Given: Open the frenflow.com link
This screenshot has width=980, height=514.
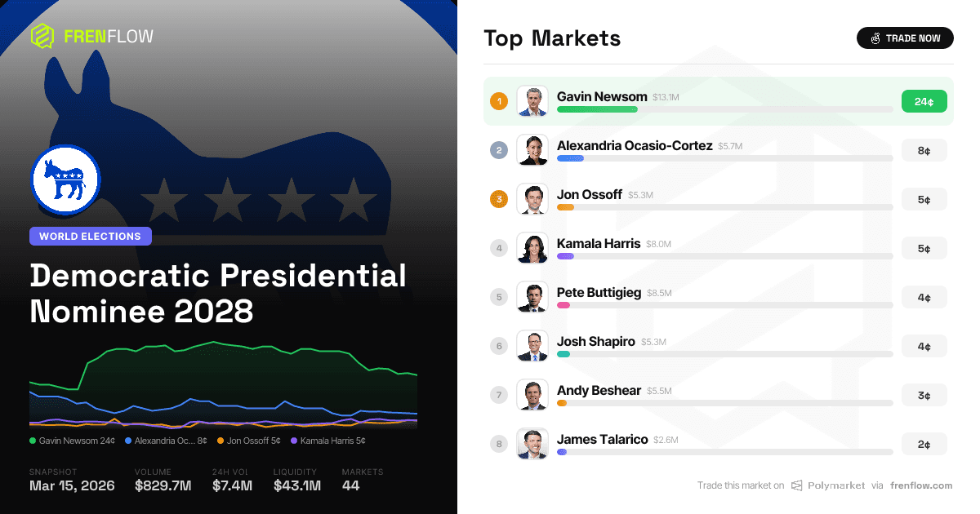Looking at the screenshot, I should (922, 485).
